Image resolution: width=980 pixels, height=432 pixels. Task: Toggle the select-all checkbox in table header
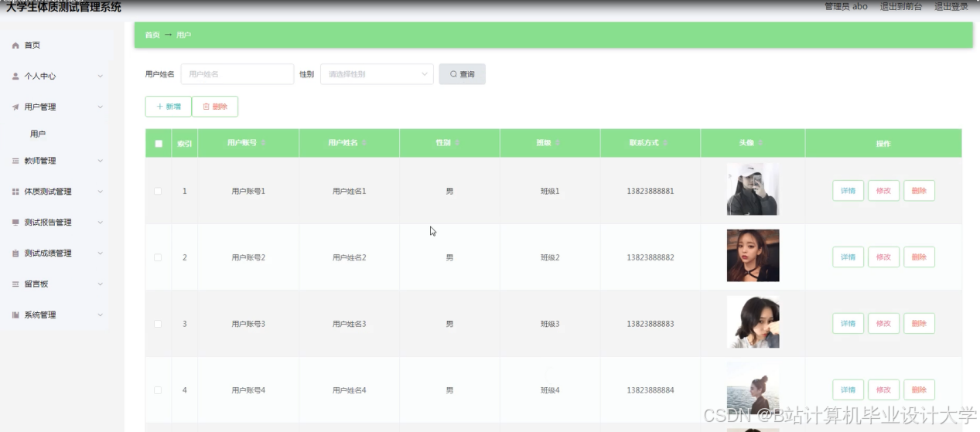tap(159, 143)
